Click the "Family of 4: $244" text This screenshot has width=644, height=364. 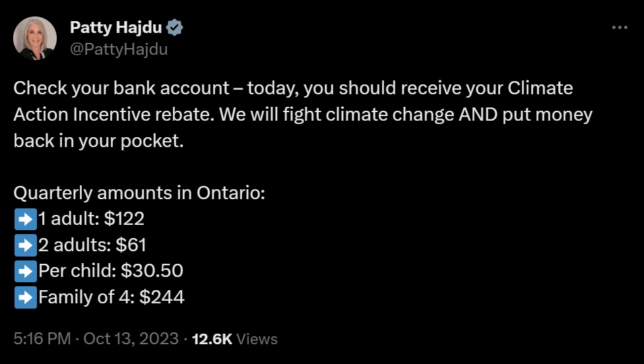point(112,297)
